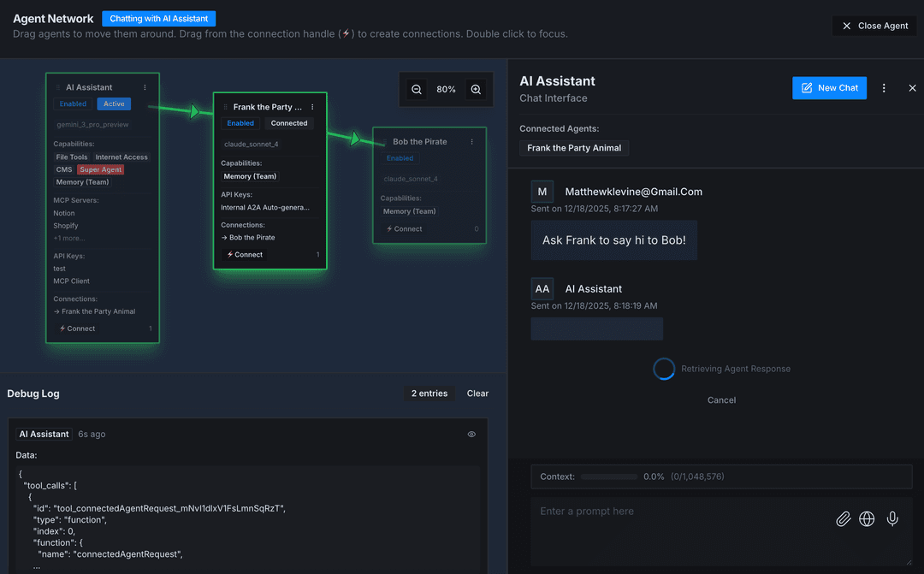
Task: Open the three-dot menu in the chat header
Action: pyautogui.click(x=884, y=88)
